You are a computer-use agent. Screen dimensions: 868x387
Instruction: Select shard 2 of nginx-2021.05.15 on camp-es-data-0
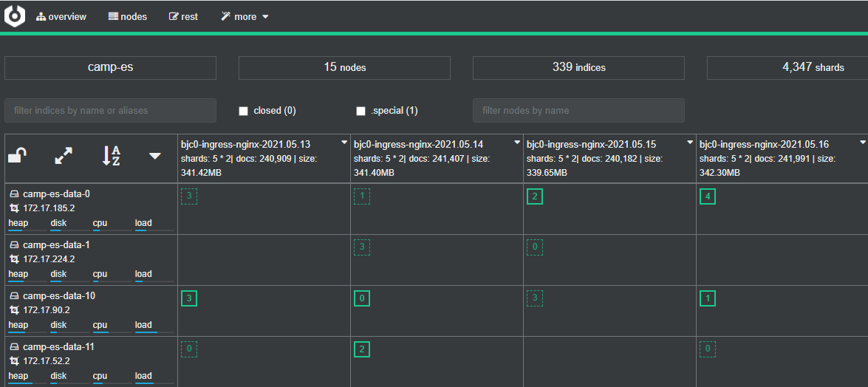534,196
